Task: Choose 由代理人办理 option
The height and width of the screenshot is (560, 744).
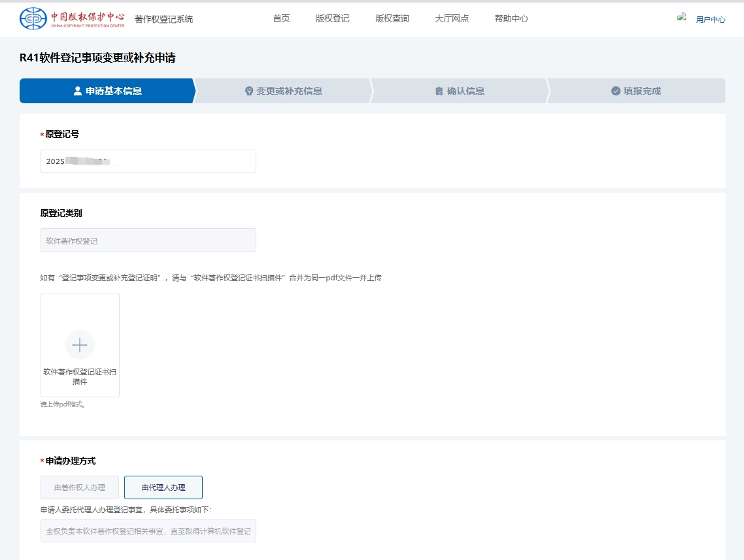Action: tap(163, 487)
